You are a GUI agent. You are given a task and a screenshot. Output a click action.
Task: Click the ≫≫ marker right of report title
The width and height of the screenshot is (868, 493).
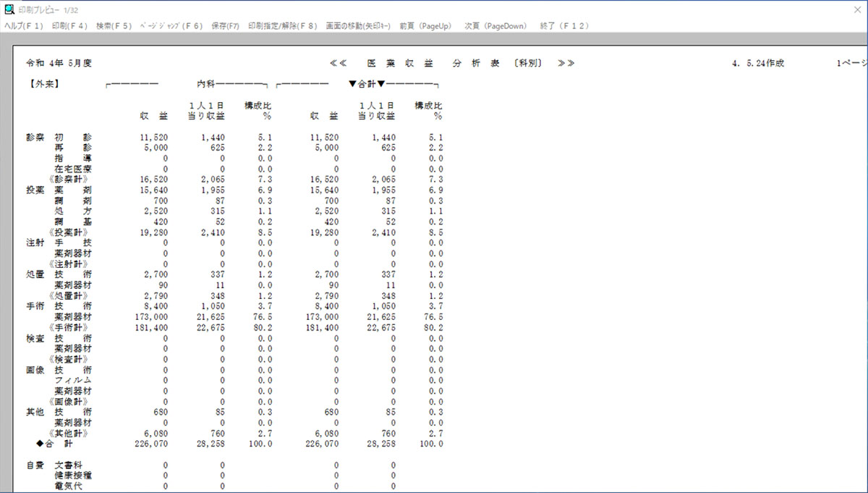tap(566, 63)
